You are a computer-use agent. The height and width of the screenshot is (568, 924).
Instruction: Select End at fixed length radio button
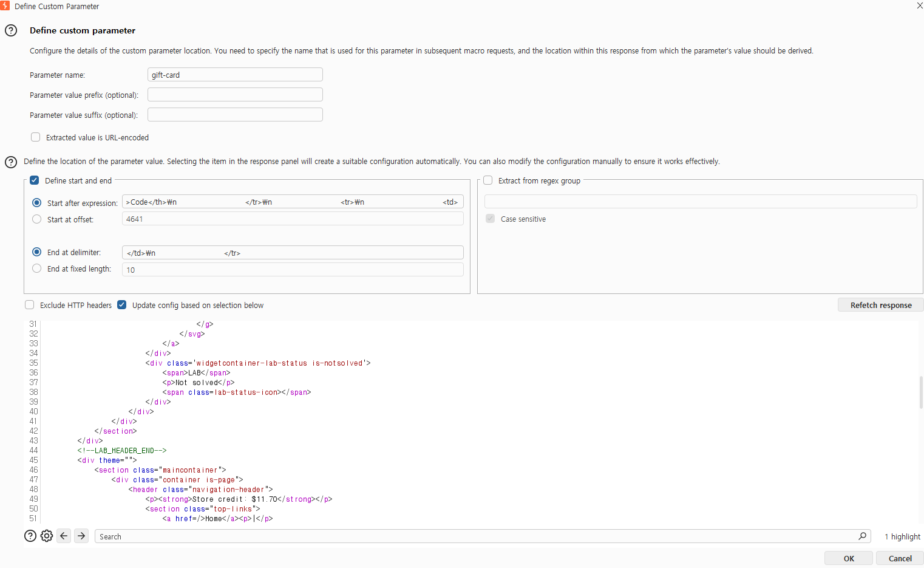click(37, 269)
